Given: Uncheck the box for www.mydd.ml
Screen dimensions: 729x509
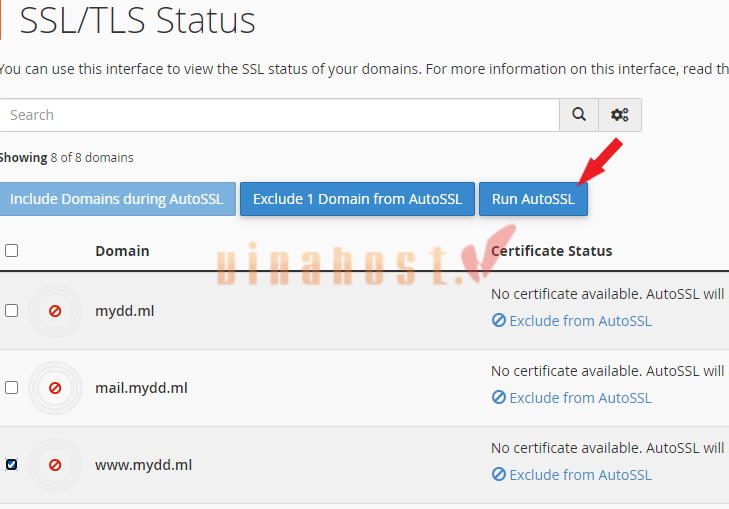Looking at the screenshot, I should coord(12,464).
